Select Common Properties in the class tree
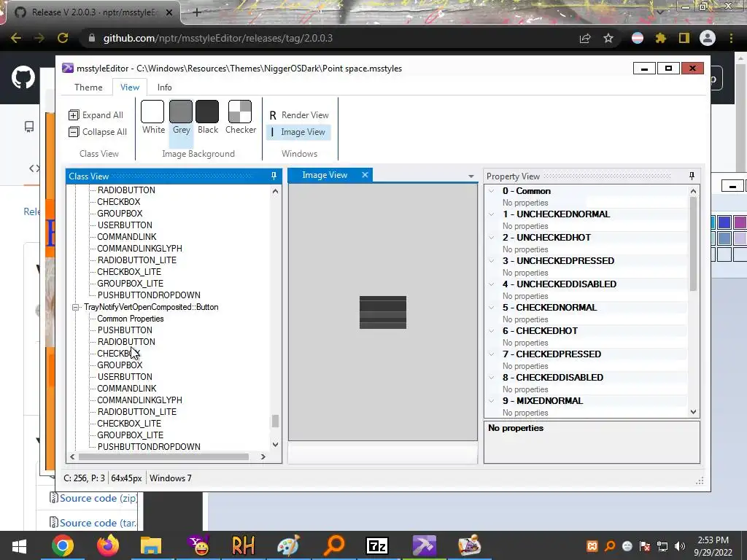747x560 pixels. 130,319
